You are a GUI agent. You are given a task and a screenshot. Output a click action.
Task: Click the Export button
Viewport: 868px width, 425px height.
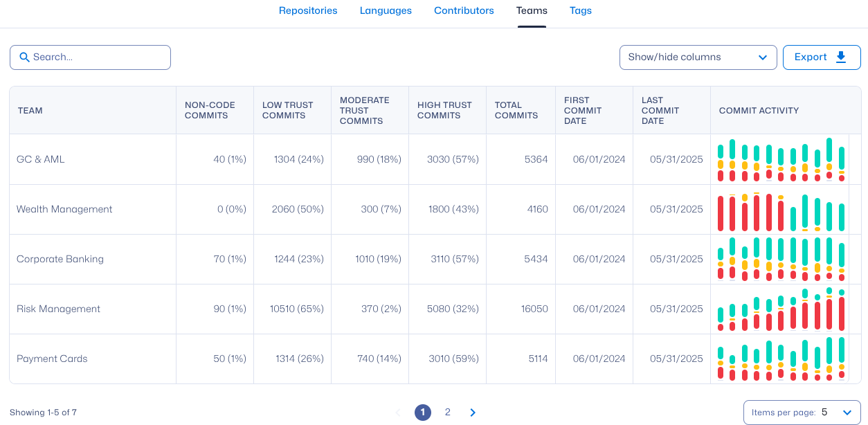[x=821, y=57]
